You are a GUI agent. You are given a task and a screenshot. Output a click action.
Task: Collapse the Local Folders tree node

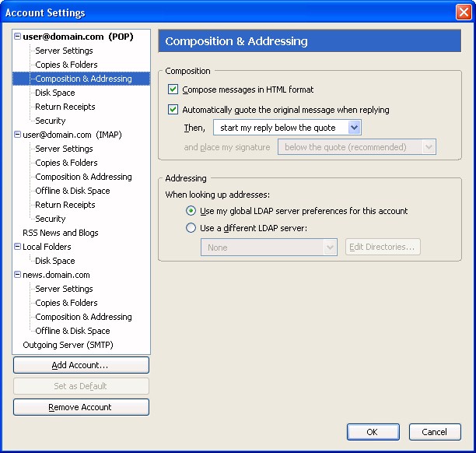pyautogui.click(x=18, y=247)
